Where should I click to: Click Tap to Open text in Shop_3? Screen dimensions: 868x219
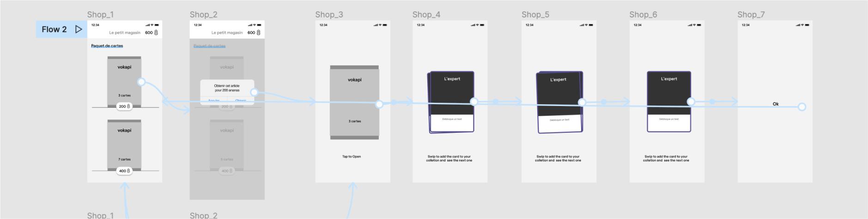pyautogui.click(x=352, y=157)
